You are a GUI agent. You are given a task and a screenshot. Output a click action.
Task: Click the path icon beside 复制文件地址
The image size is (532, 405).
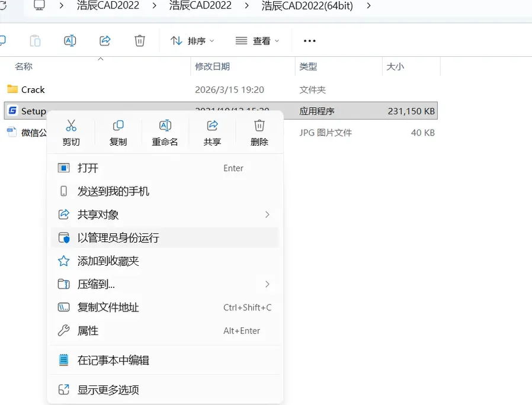[64, 307]
